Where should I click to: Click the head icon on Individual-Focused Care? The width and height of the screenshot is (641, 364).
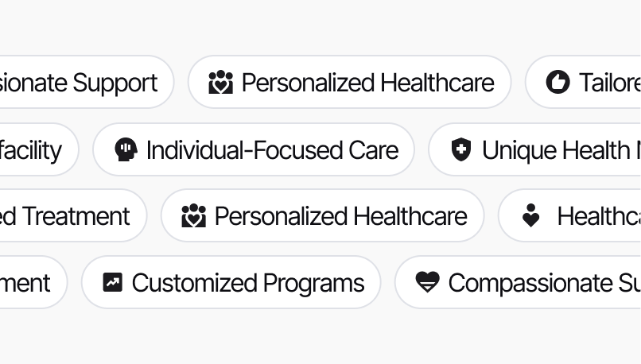point(126,149)
